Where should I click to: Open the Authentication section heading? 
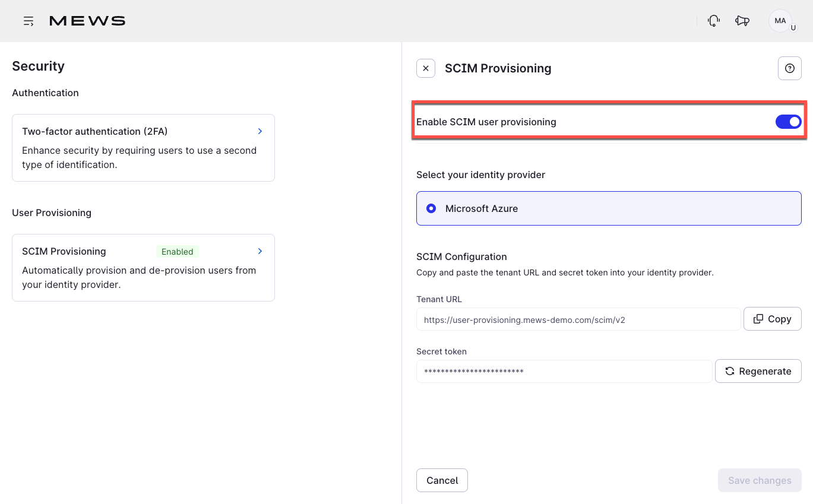45,93
